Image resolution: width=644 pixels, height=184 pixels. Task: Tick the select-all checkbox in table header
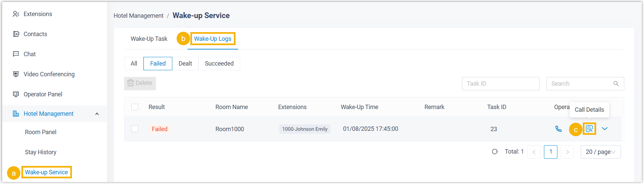(x=135, y=107)
